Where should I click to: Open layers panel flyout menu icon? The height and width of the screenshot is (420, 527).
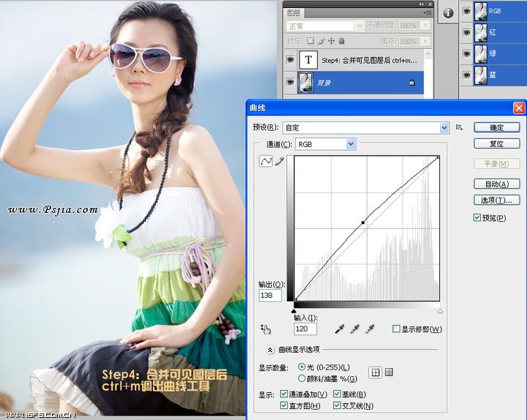pyautogui.click(x=427, y=12)
